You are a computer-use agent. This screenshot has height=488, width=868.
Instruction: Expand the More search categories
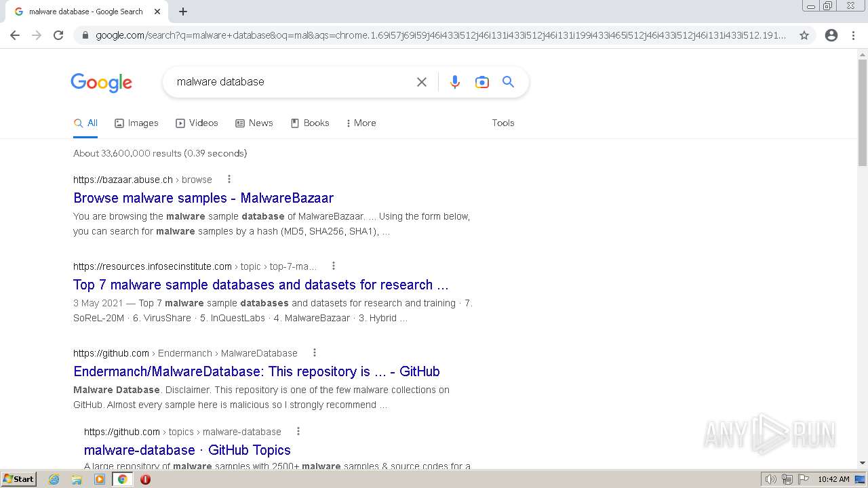coord(361,123)
